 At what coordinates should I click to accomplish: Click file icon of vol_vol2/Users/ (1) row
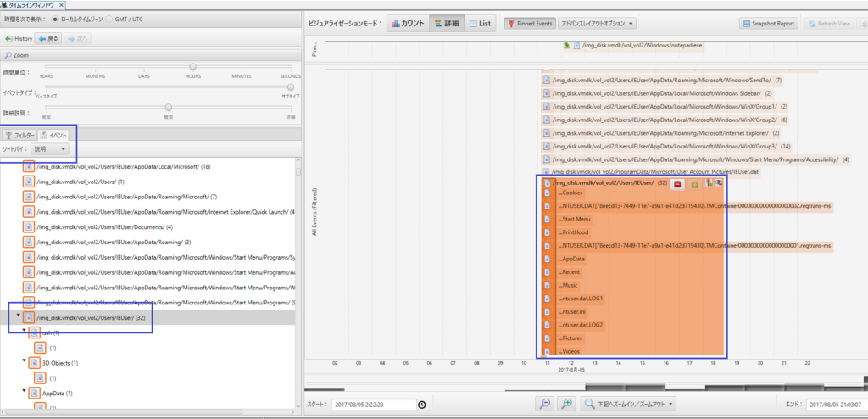pos(29,182)
